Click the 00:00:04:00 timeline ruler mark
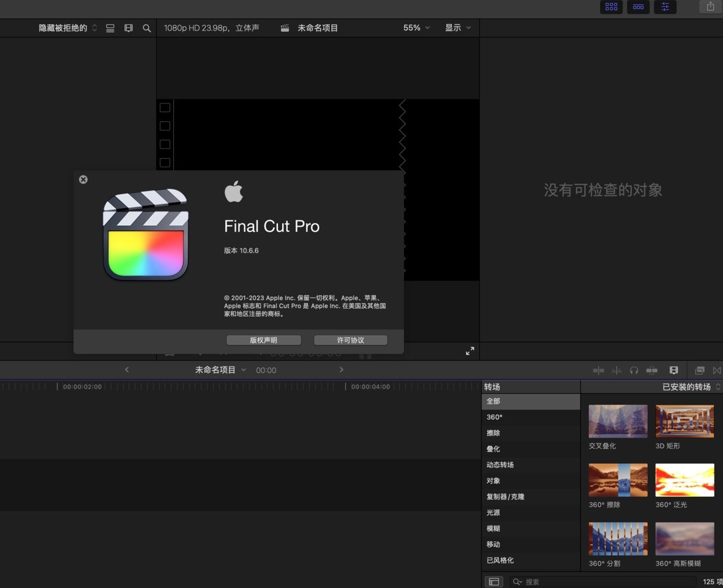Screen dimensions: 723x588 370,387
